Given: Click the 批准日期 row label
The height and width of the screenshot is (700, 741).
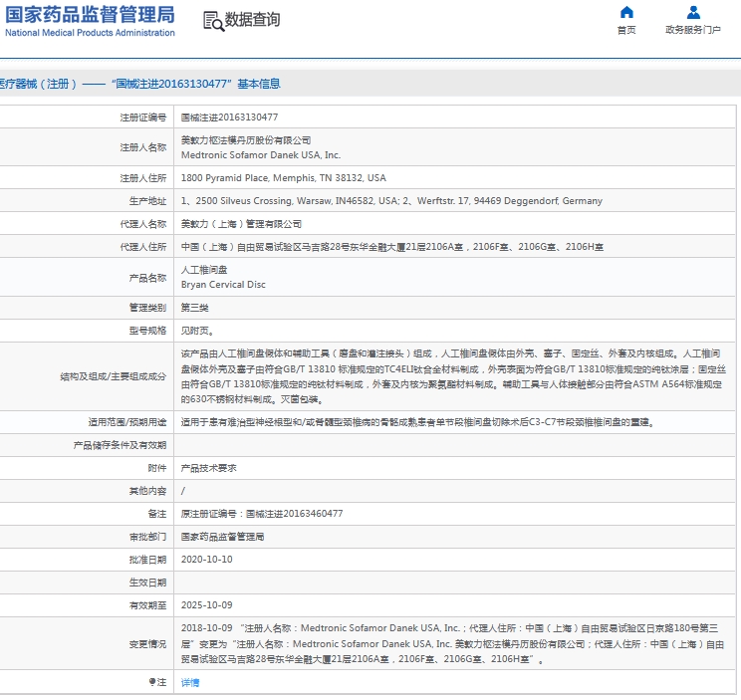Looking at the screenshot, I should tap(148, 560).
